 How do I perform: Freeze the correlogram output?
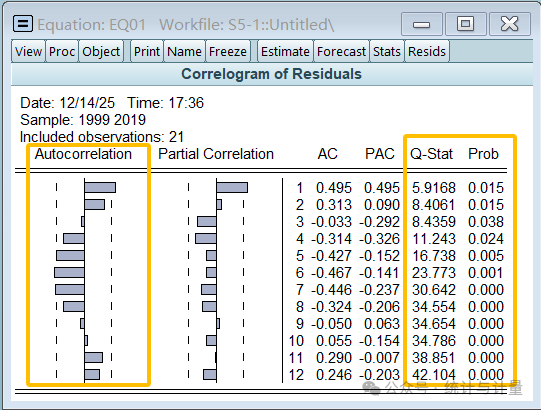pos(228,51)
